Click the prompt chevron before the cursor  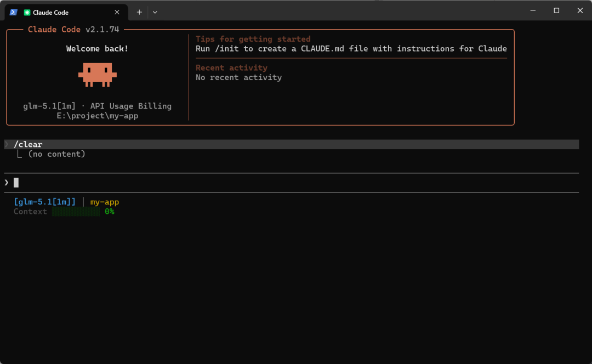tap(7, 183)
